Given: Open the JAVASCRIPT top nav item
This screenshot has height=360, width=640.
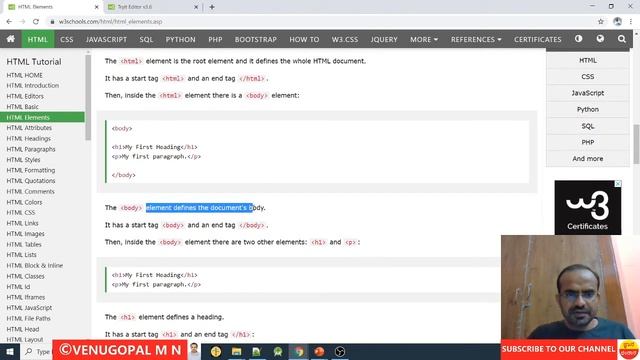Looking at the screenshot, I should point(106,40).
